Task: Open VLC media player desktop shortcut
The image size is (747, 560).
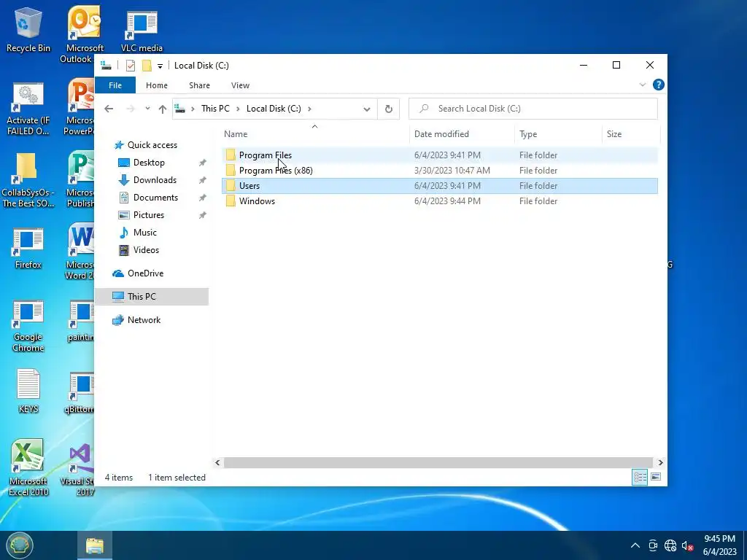Action: coord(142,31)
